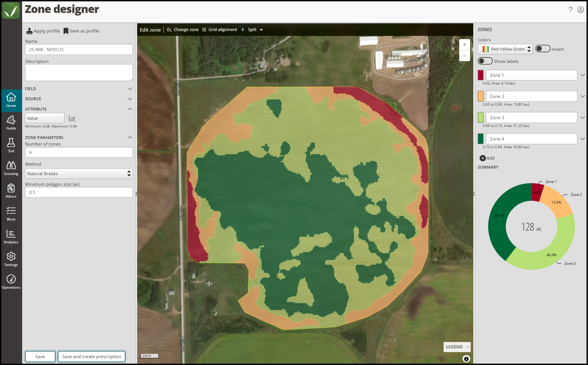Click the Number of zones field
The width and height of the screenshot is (588, 365).
[x=79, y=152]
